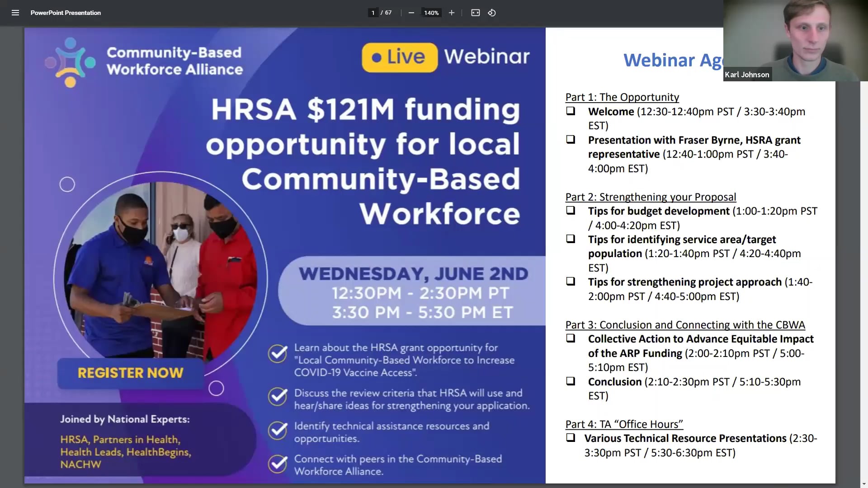This screenshot has height=488, width=868.
Task: Click the page number input field
Action: 373,13
